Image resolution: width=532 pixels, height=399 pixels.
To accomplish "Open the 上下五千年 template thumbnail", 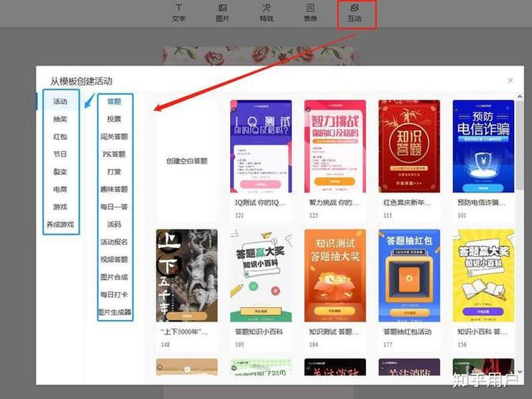I will coord(187,275).
